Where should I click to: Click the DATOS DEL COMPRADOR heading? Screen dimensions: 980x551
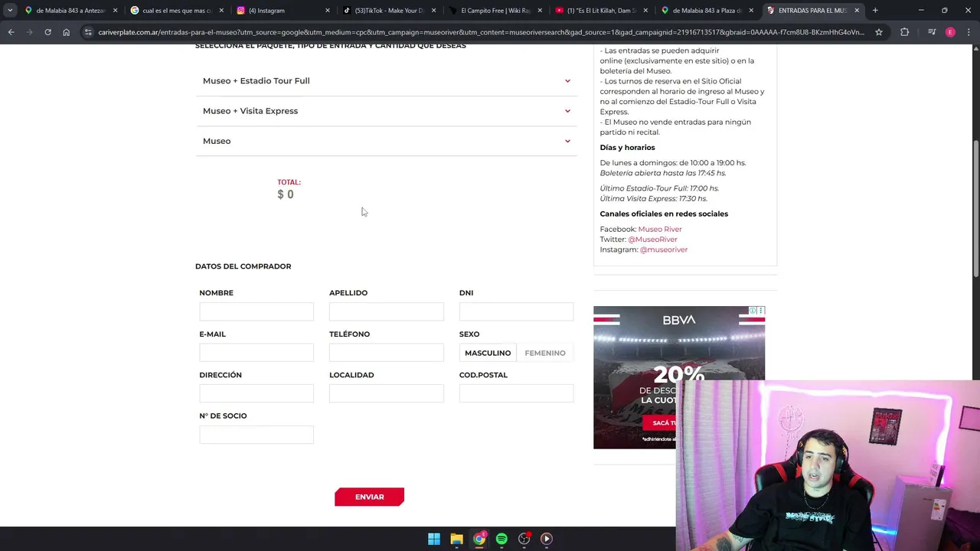tap(243, 266)
